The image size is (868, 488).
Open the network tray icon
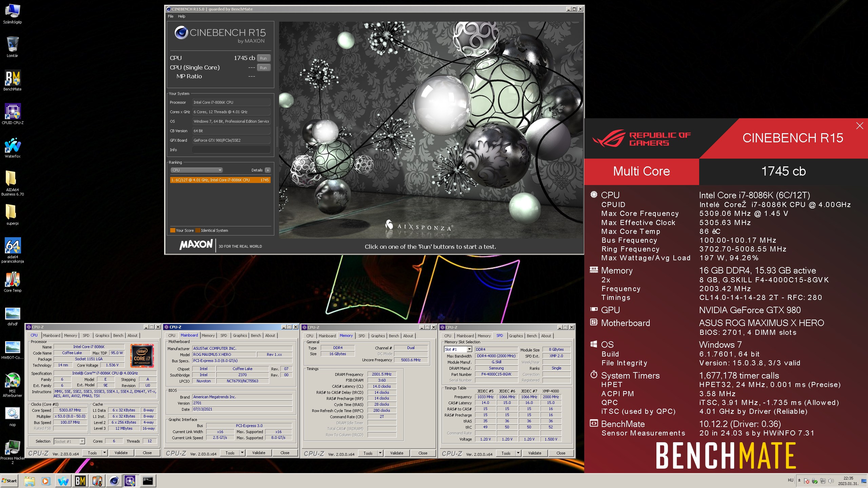tap(823, 481)
